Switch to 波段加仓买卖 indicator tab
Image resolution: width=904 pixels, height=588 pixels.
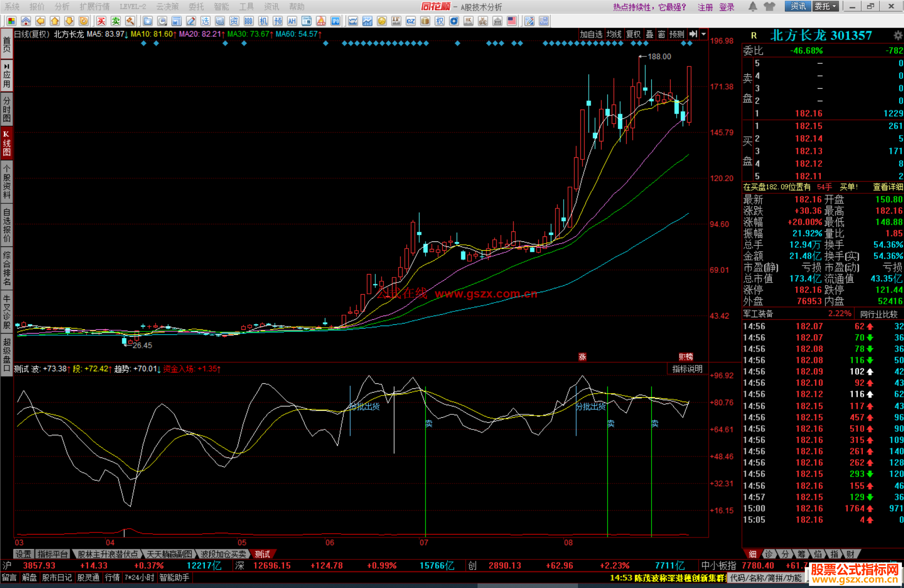(x=223, y=554)
